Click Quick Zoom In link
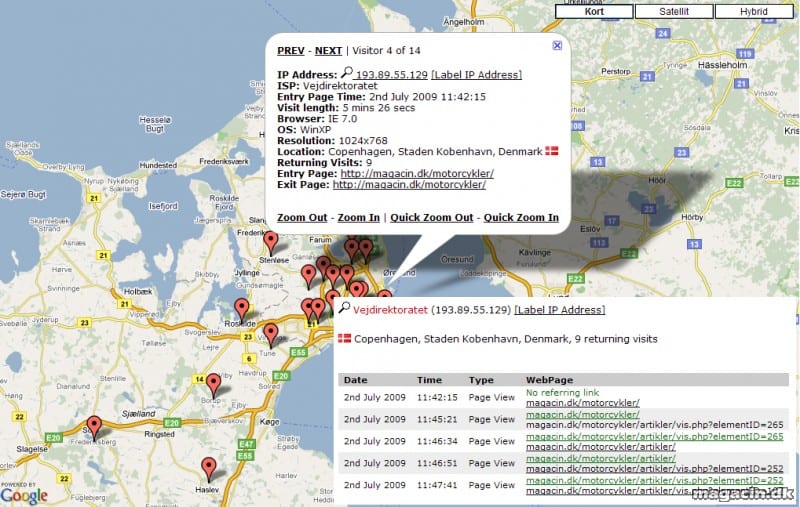 pos(521,218)
